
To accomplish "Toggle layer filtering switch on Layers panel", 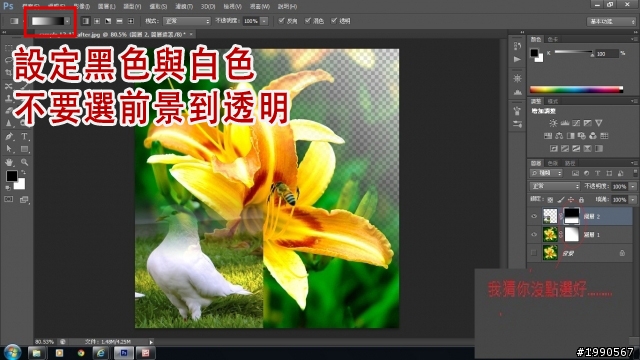I will click(x=635, y=173).
